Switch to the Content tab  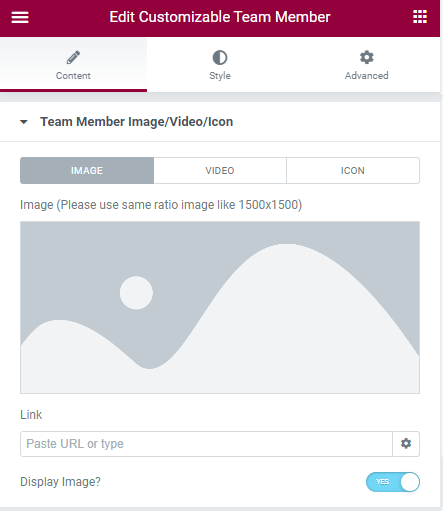point(73,65)
